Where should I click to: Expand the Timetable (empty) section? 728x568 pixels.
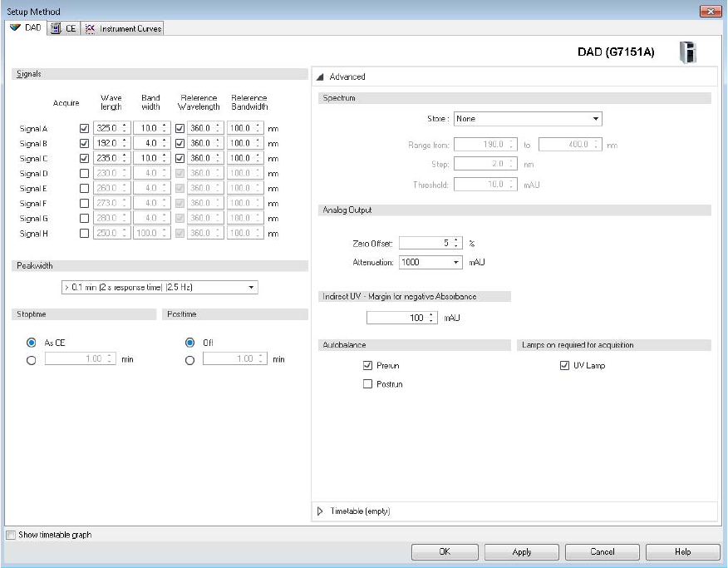(x=322, y=511)
